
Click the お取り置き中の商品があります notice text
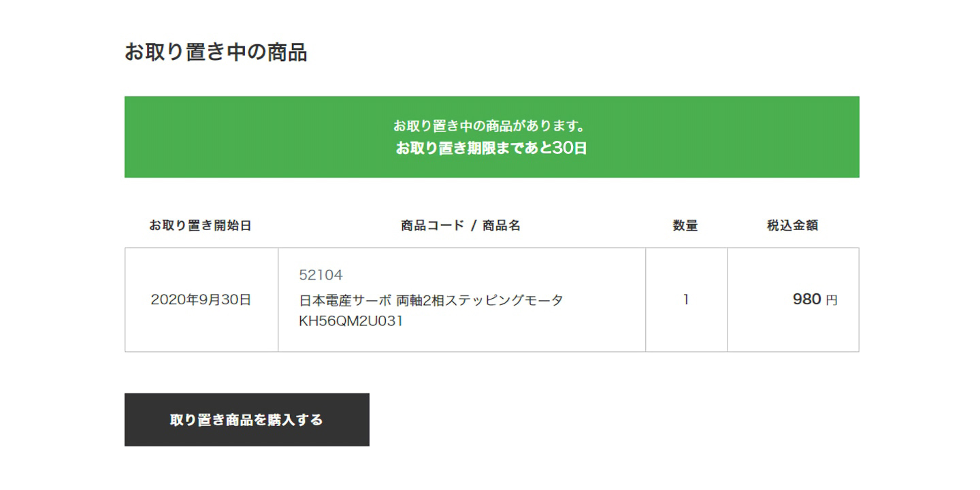point(489,126)
